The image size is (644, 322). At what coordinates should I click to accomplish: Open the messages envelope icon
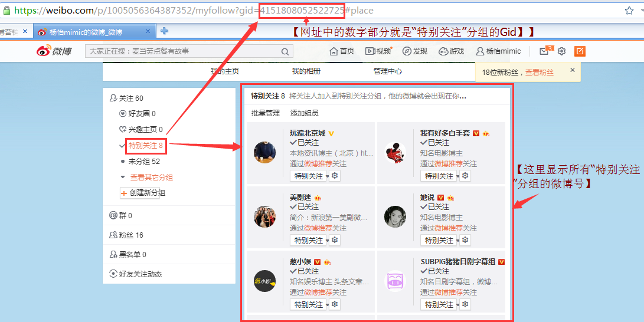click(x=544, y=51)
